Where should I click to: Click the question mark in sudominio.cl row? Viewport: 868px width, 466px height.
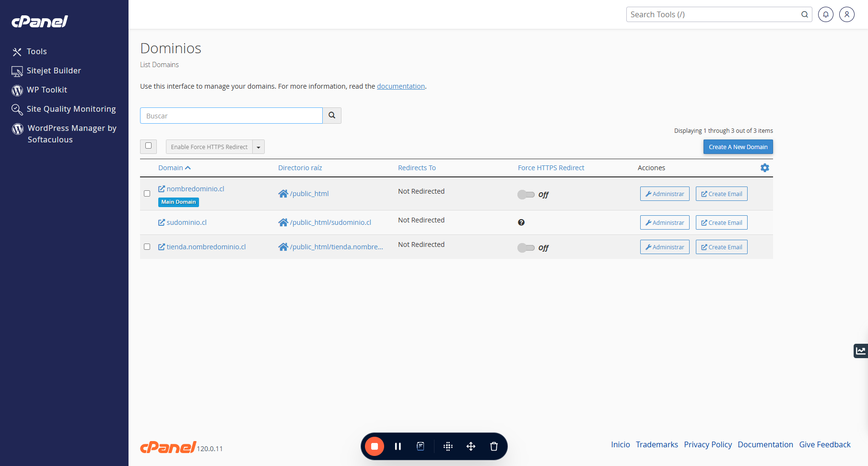coord(521,222)
